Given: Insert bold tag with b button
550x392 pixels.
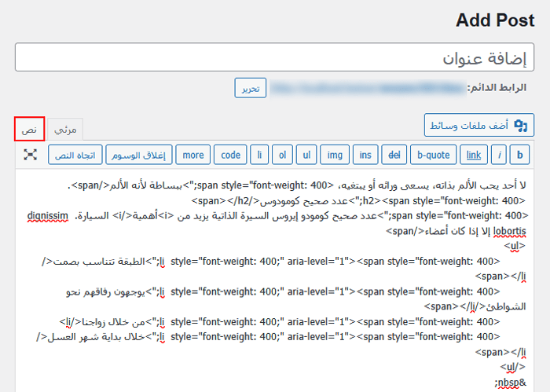Looking at the screenshot, I should pyautogui.click(x=519, y=155).
